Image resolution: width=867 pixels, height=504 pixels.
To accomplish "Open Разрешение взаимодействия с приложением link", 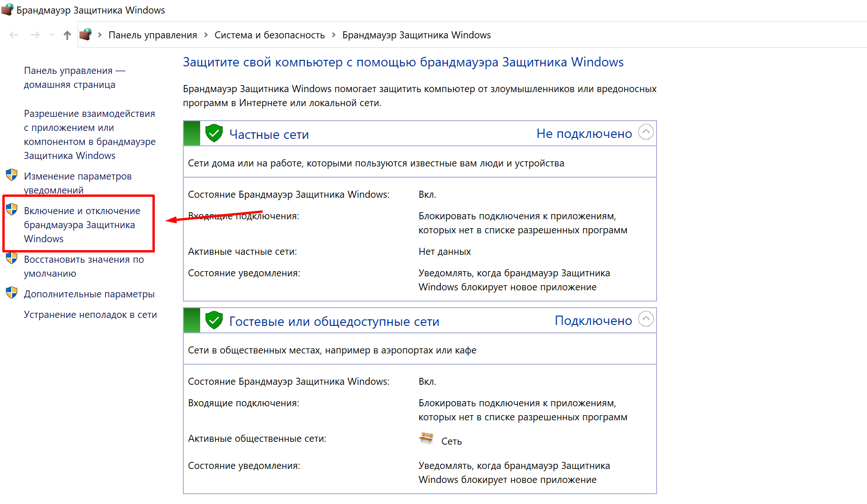I will [90, 135].
